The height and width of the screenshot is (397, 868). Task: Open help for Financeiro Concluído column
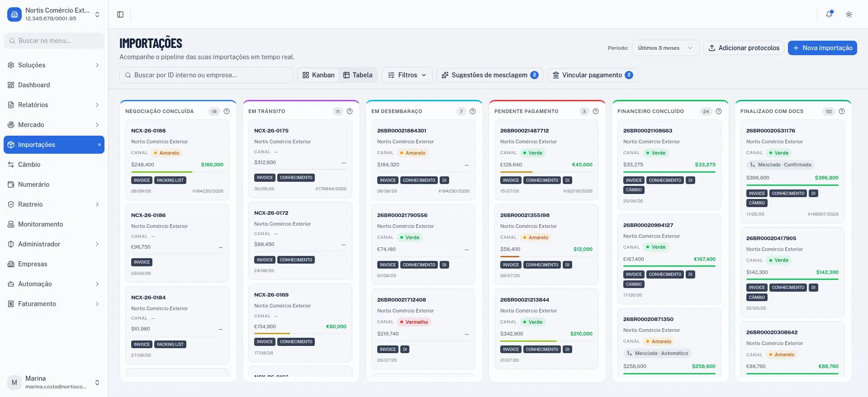coord(719,111)
